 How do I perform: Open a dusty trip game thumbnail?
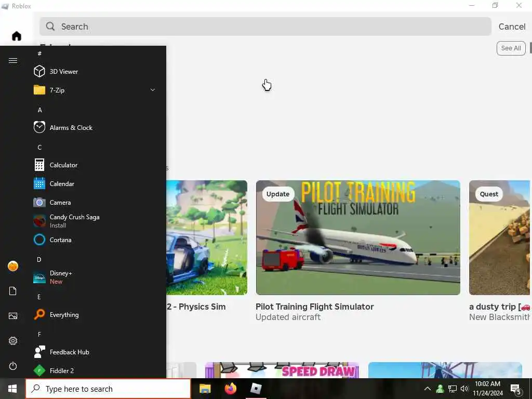499,237
